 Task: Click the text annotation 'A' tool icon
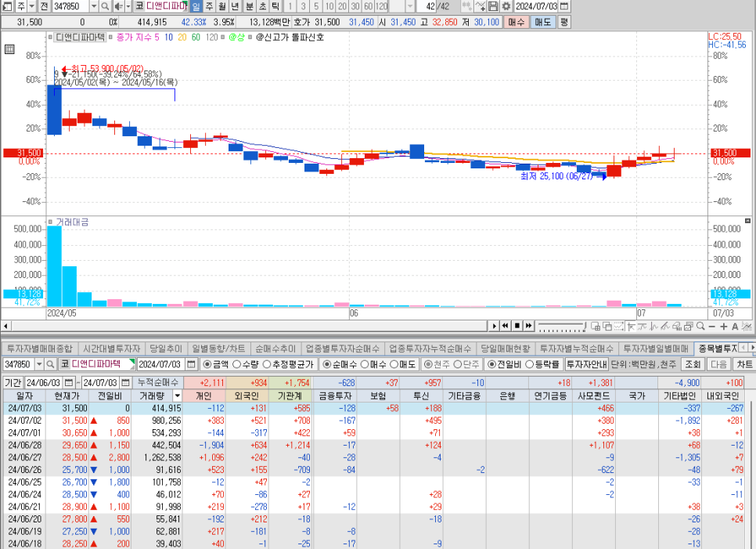[735, 327]
